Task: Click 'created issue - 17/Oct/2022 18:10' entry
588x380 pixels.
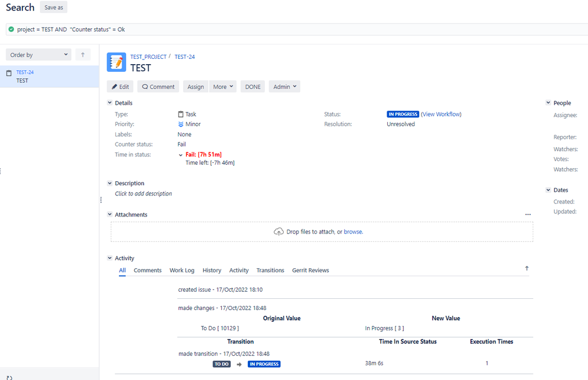Action: pos(221,289)
